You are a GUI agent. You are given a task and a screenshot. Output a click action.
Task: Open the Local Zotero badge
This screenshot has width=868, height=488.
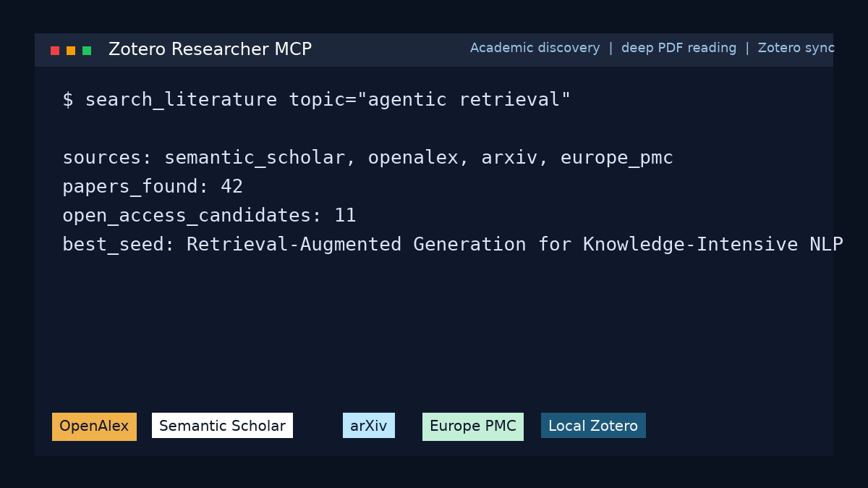[593, 426]
